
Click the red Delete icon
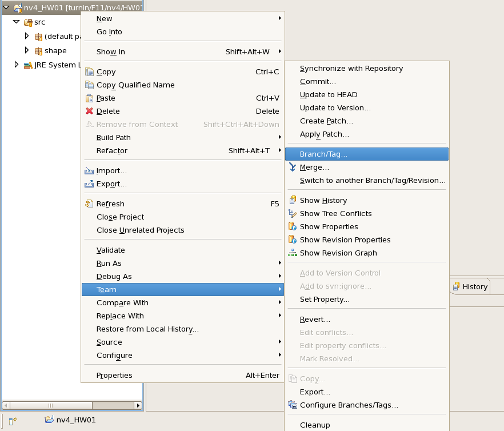89,111
